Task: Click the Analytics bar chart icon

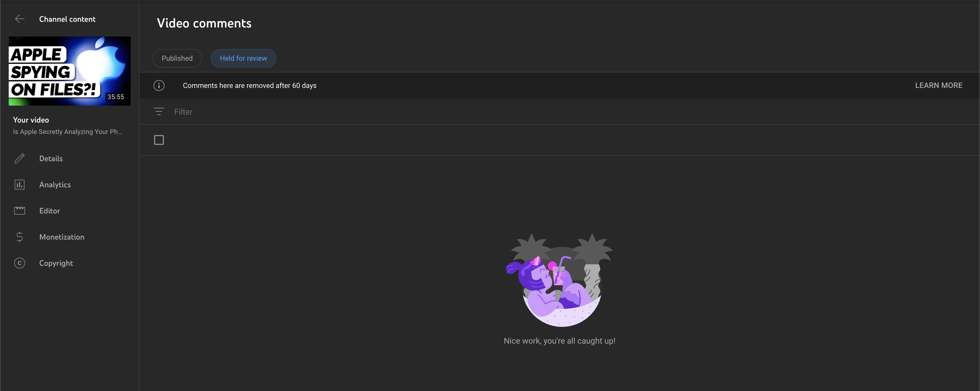Action: pyautogui.click(x=19, y=185)
